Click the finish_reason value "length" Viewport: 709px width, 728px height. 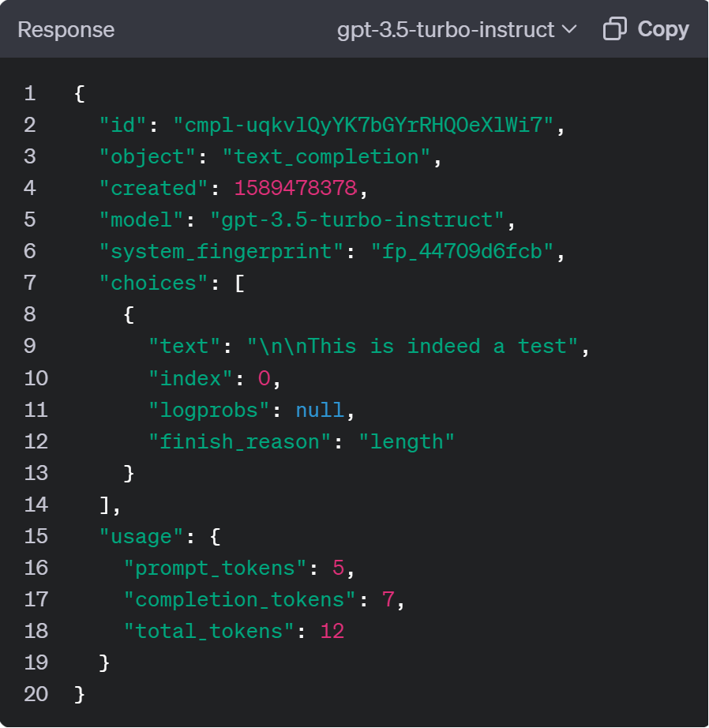click(x=407, y=442)
